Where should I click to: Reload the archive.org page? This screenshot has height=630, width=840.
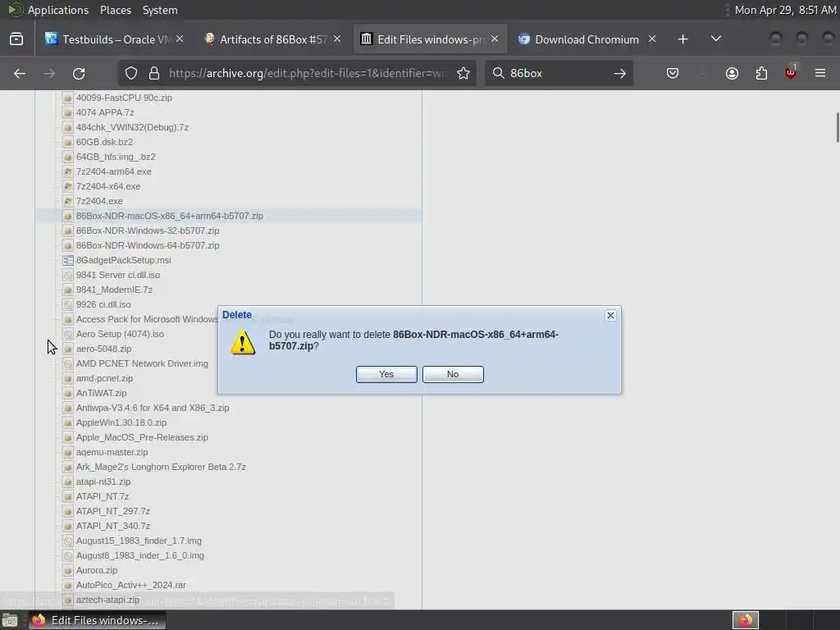tap(79, 73)
